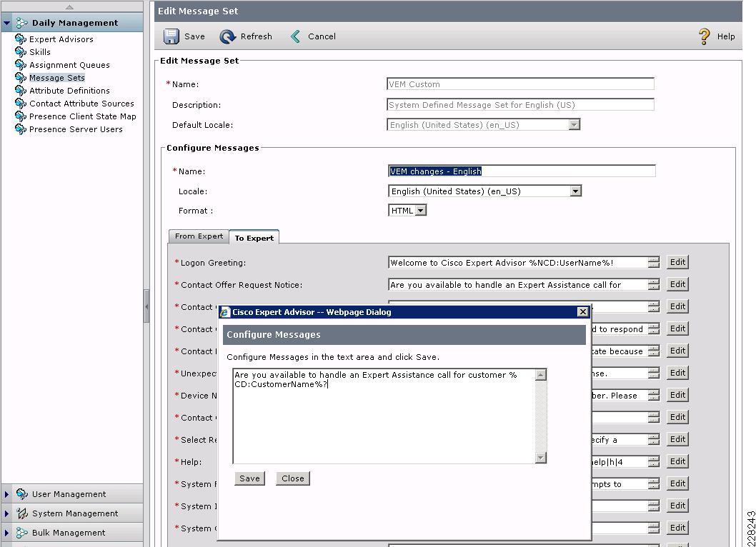This screenshot has height=547, width=756.
Task: Click the Refresh toolbar label
Action: click(256, 36)
